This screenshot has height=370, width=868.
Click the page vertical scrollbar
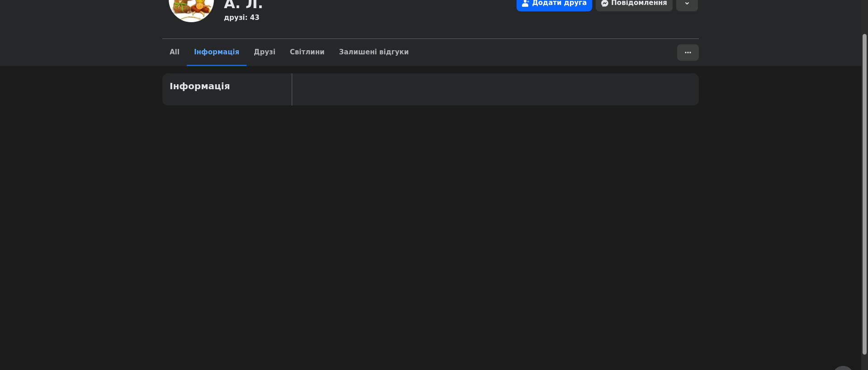864,194
